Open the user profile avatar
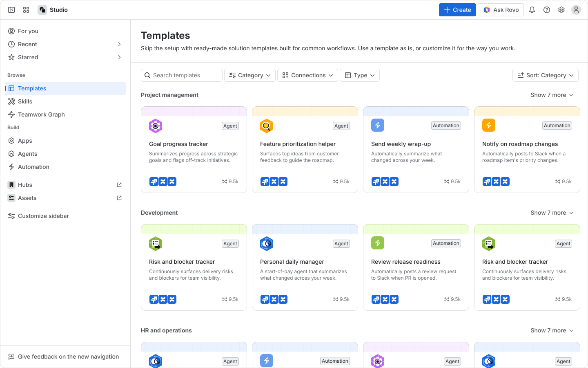Screen dimensions: 588x368 pos(576,10)
